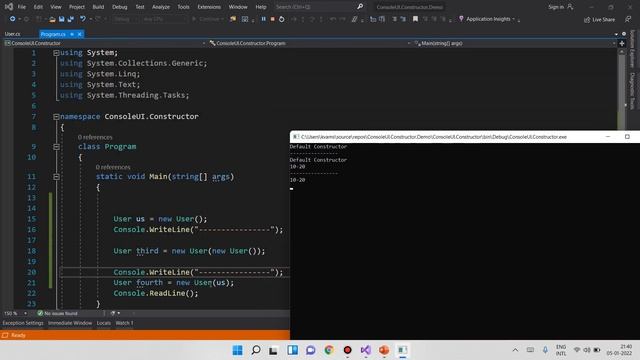Click the editor vertical scrollbar

(x=622, y=90)
